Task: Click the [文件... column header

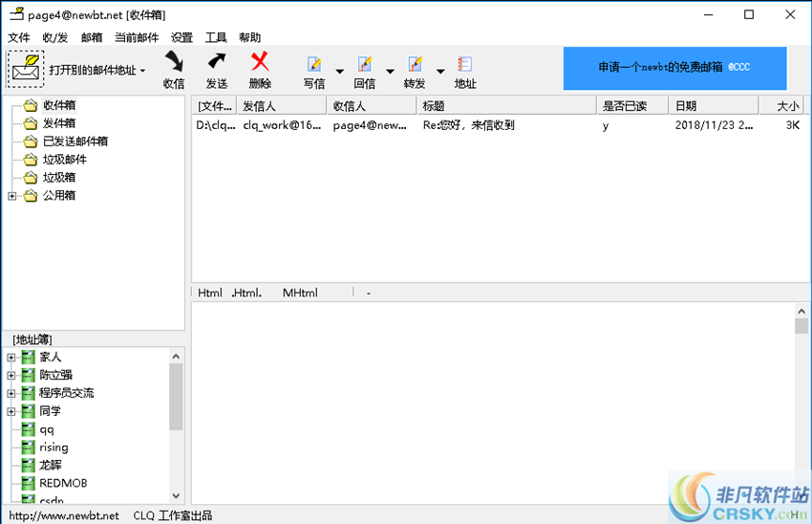Action: [x=214, y=106]
